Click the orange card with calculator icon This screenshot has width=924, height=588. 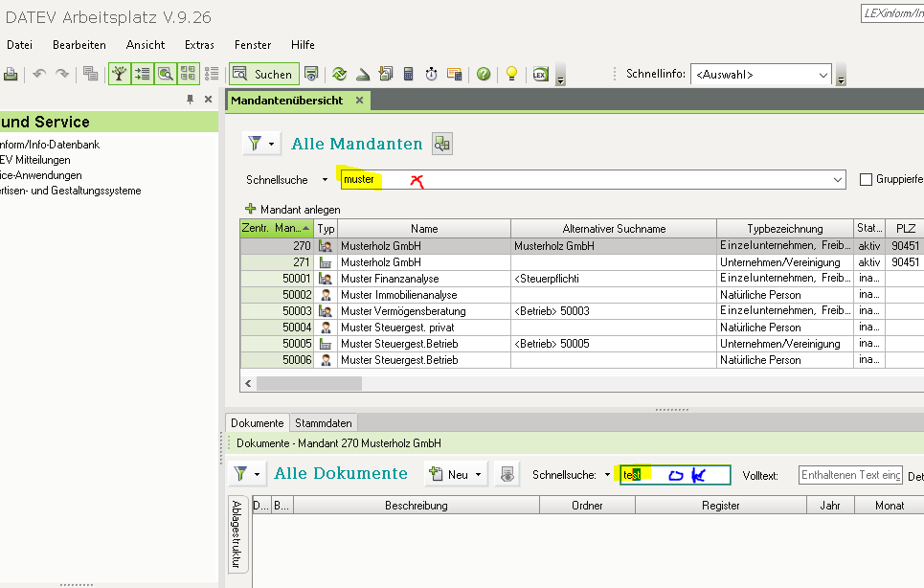(454, 75)
